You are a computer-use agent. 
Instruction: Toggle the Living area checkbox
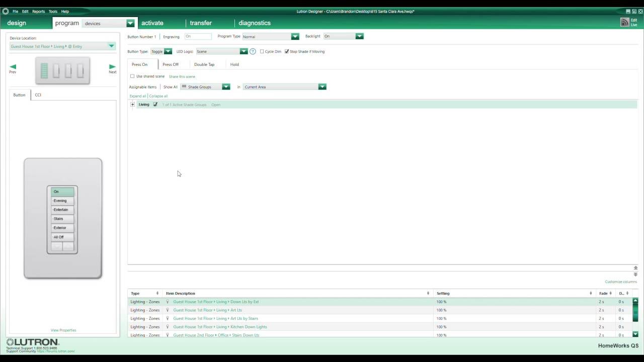[155, 105]
